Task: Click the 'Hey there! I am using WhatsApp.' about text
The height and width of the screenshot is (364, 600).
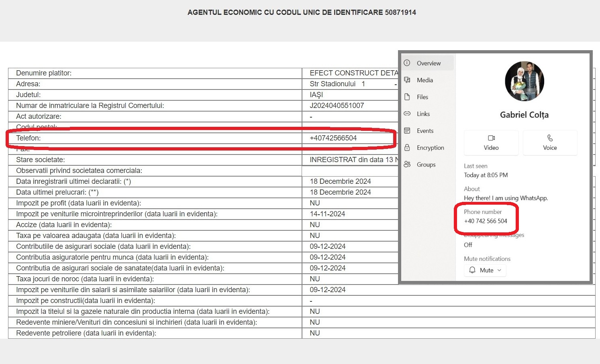Action: tap(506, 198)
